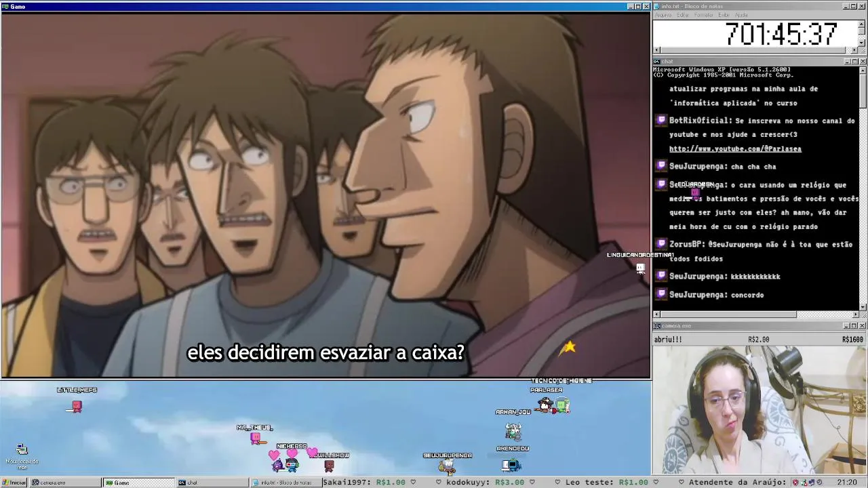Click the Twitch badge beside BotRixOficial

(x=661, y=121)
